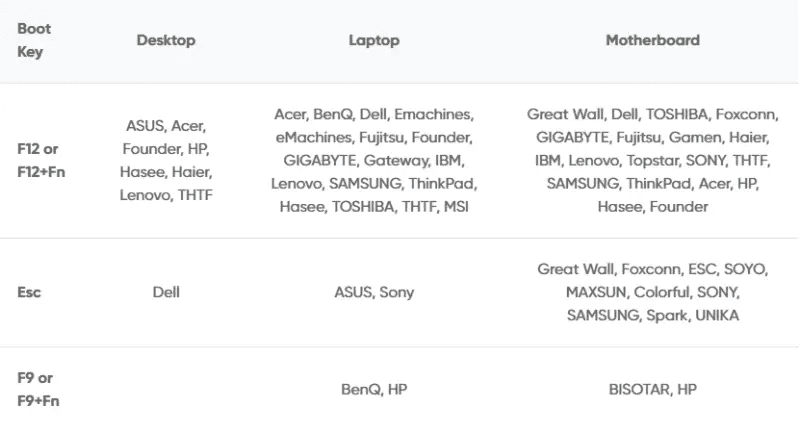The width and height of the screenshot is (800, 432).
Task: Click the ASUS, Acer desktop brand list
Action: coord(166,160)
